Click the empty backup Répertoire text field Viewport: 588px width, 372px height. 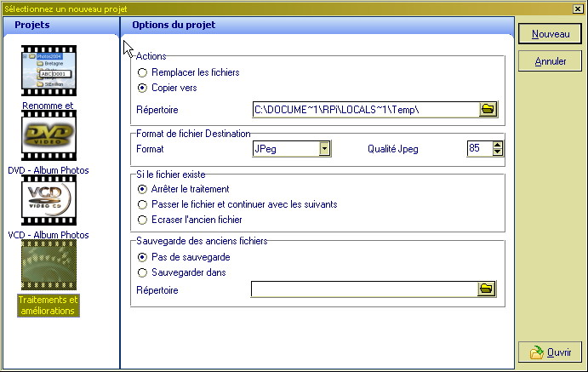363,289
